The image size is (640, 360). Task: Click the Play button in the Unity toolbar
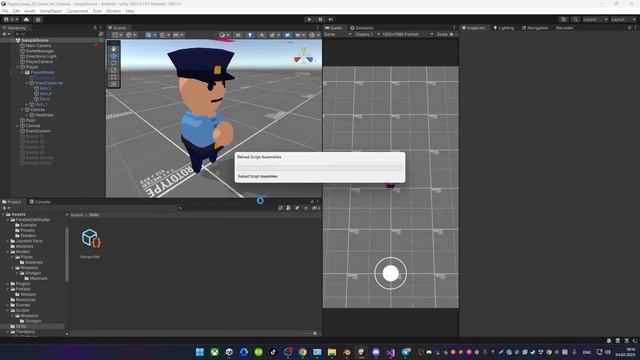click(x=309, y=19)
